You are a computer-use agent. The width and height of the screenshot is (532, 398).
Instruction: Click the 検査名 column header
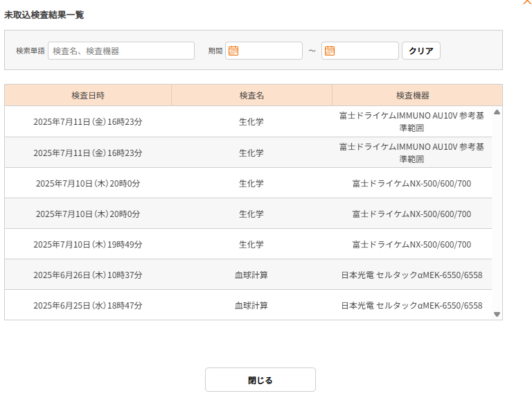251,95
